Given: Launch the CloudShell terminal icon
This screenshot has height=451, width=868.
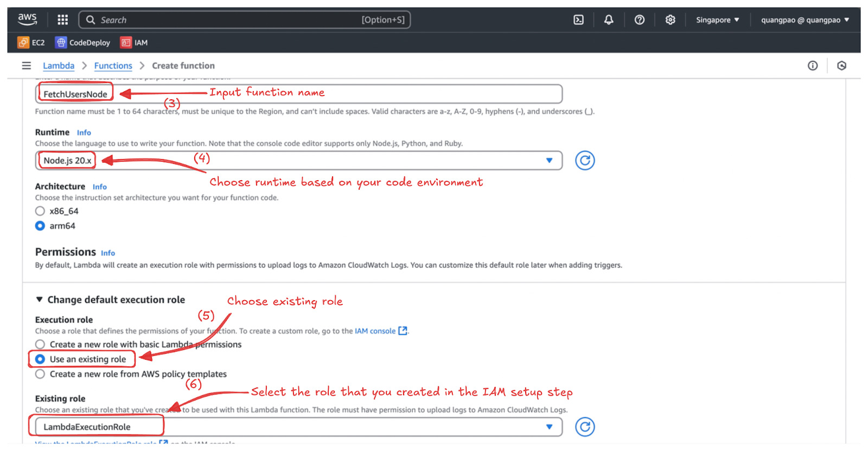Looking at the screenshot, I should click(x=579, y=20).
